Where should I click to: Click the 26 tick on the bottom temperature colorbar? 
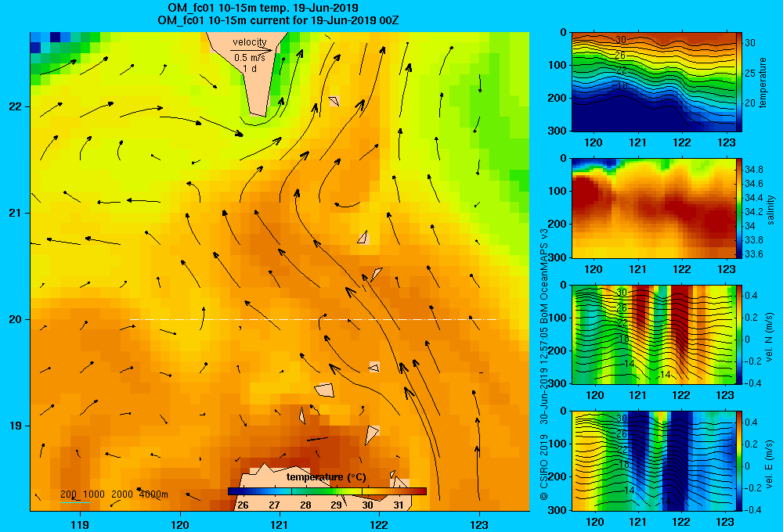[244, 505]
